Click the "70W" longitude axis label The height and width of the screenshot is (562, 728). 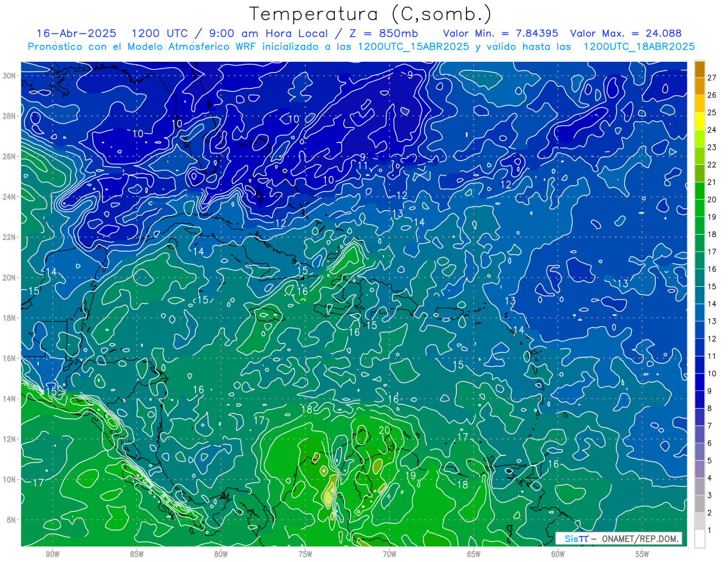389,554
